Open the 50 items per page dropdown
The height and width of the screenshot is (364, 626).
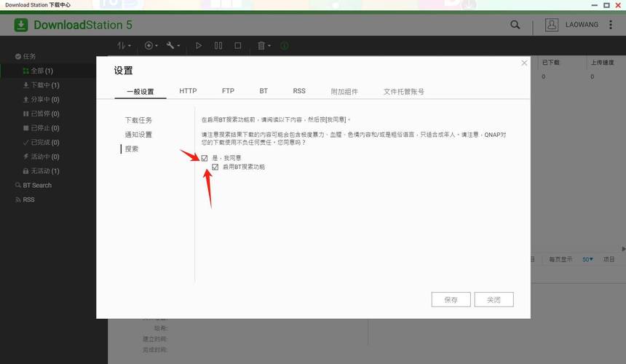point(587,259)
